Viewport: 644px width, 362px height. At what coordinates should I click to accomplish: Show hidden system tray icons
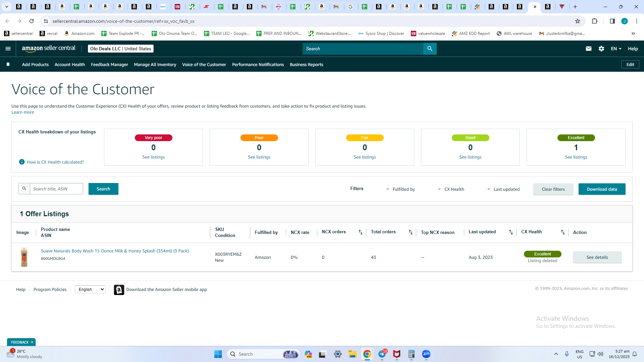click(556, 354)
